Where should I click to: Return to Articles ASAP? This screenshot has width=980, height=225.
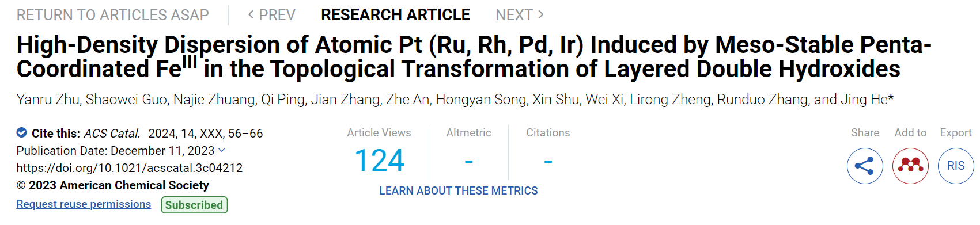coord(113,15)
